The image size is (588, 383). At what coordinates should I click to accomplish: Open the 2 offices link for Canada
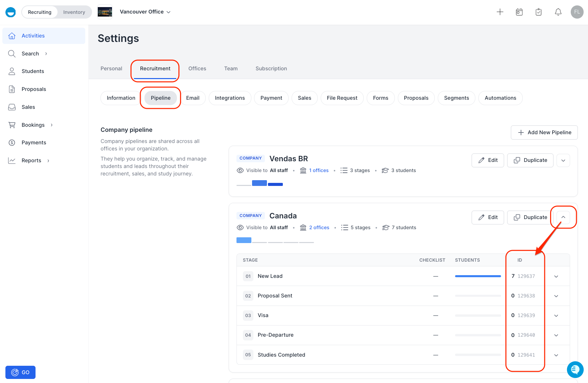319,228
